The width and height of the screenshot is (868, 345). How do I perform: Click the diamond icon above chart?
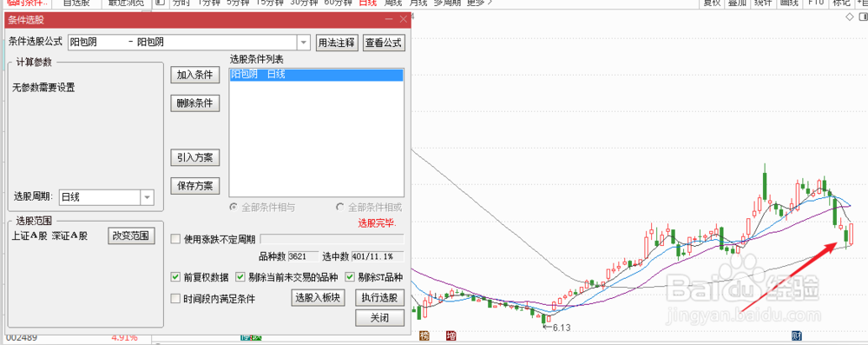point(850,17)
